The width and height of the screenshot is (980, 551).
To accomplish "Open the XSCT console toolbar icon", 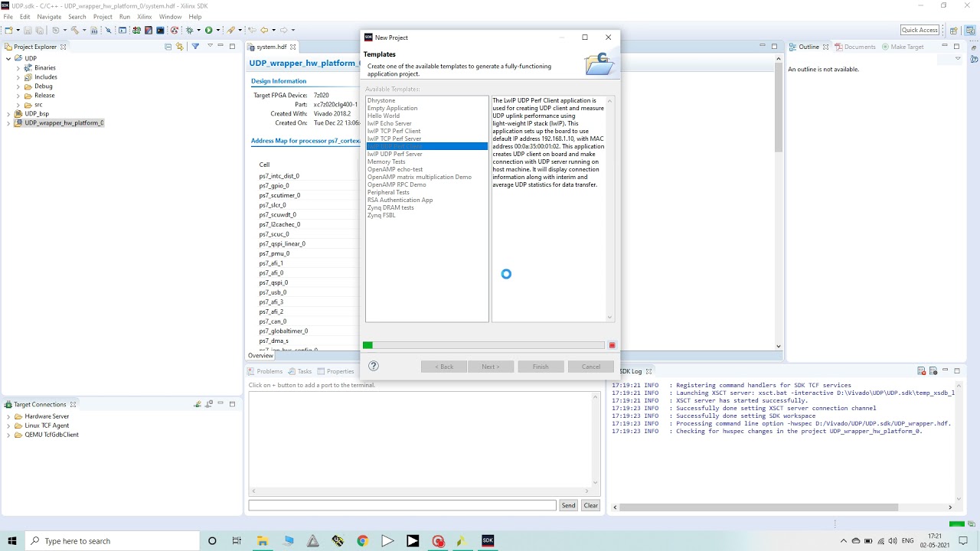I will [160, 30].
